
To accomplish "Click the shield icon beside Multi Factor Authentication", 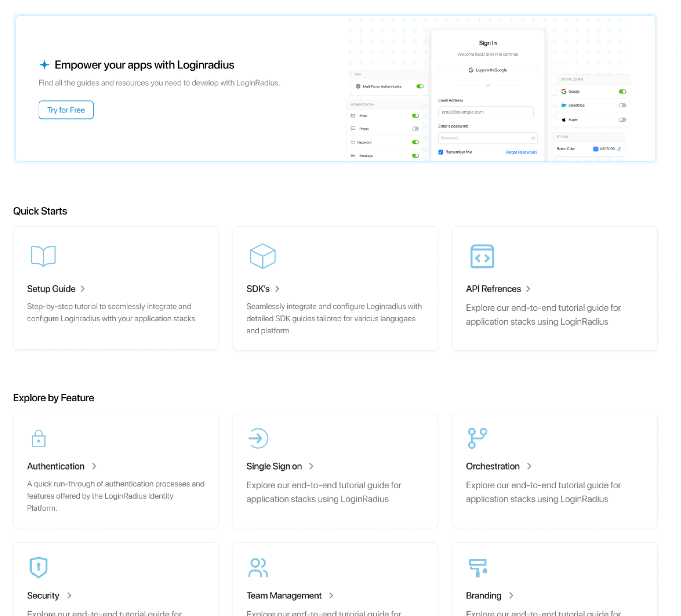I will 358,86.
